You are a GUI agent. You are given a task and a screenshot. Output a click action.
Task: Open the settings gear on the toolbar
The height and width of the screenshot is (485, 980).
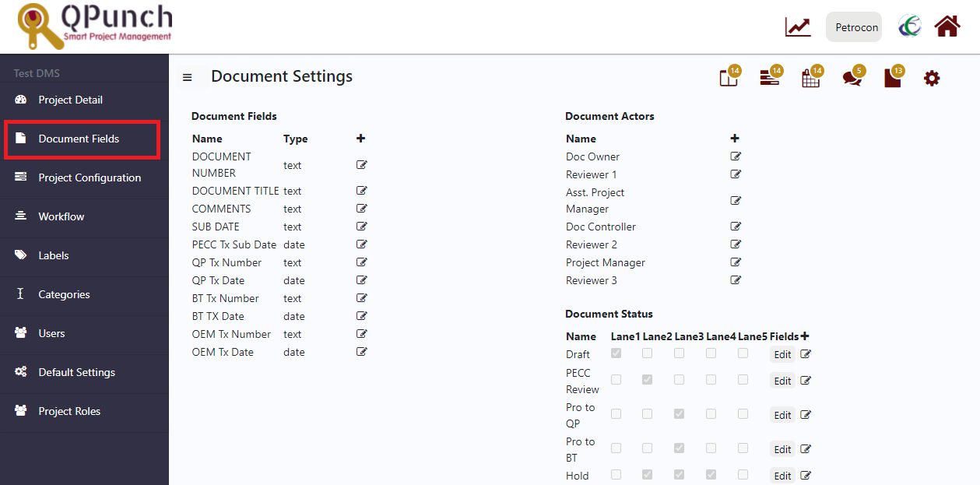pos(932,78)
